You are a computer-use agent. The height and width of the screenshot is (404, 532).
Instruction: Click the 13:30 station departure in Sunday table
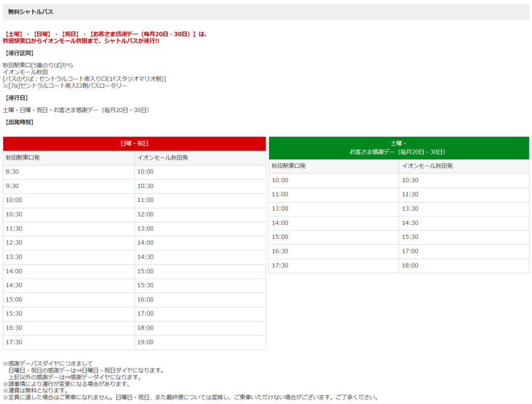14,257
